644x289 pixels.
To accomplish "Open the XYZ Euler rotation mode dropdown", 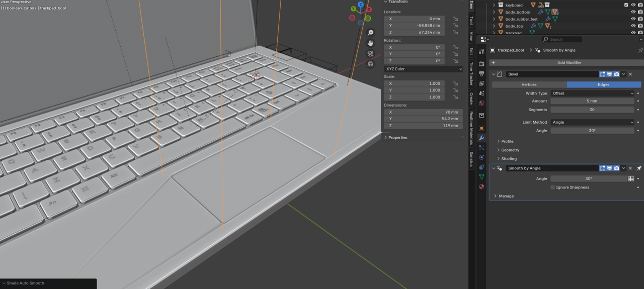I will coord(423,69).
